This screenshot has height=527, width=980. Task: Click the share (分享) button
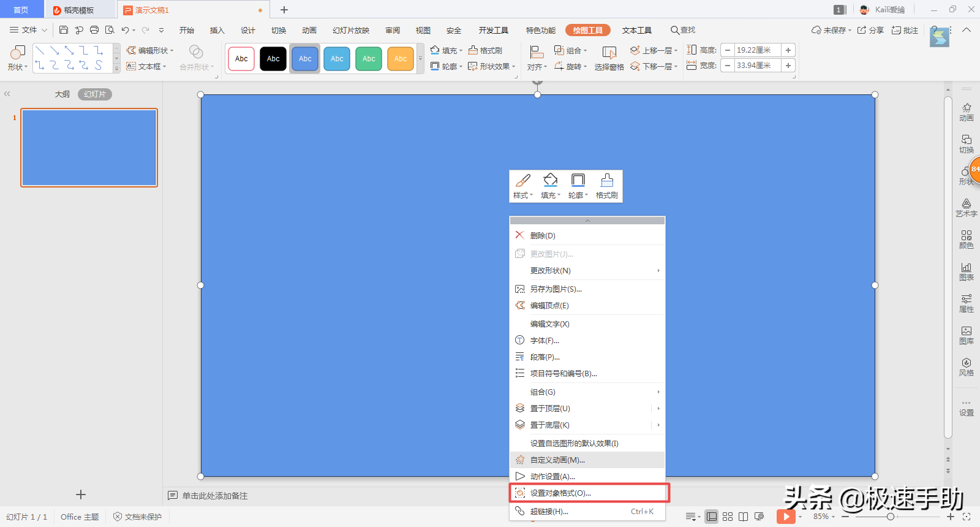coord(870,30)
